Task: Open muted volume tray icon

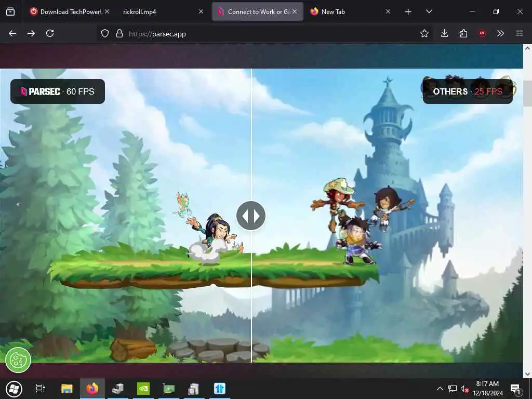Action: (x=464, y=389)
